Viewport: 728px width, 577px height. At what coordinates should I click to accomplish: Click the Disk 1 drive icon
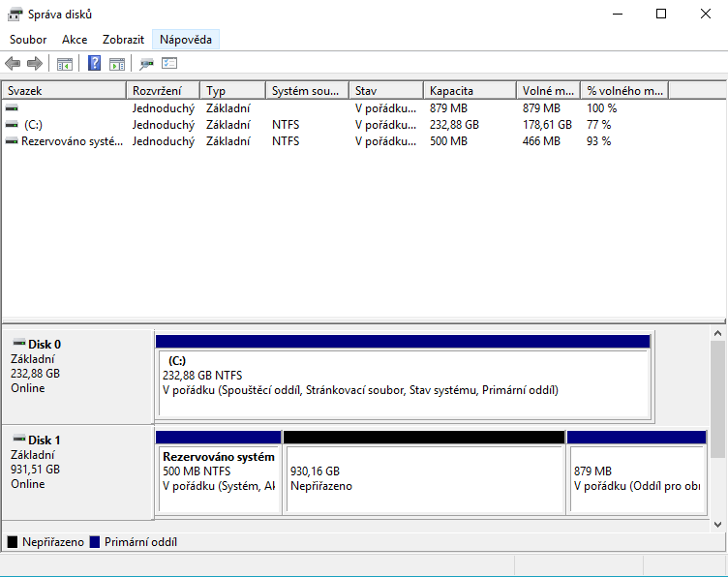pyautogui.click(x=19, y=440)
